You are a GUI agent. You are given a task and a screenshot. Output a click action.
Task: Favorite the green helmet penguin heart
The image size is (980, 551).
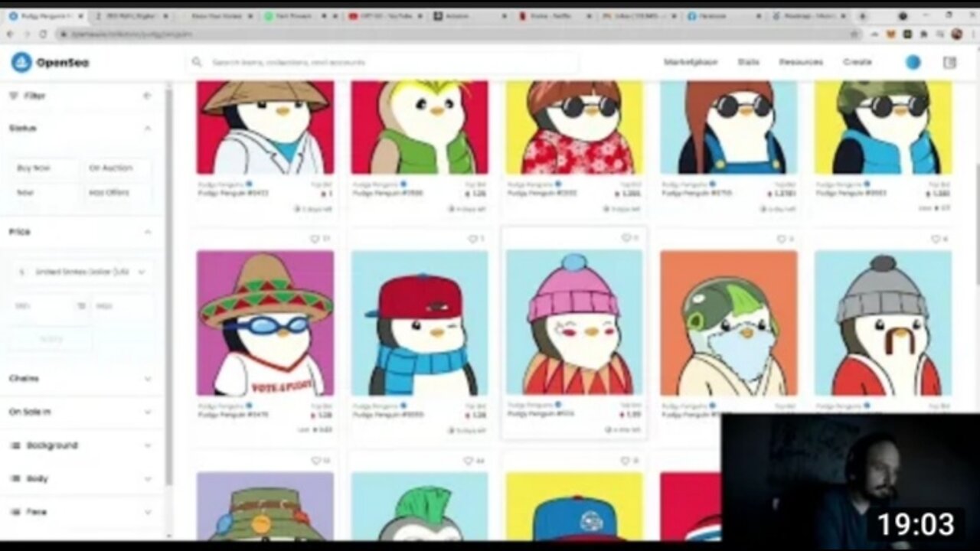pyautogui.click(x=780, y=239)
